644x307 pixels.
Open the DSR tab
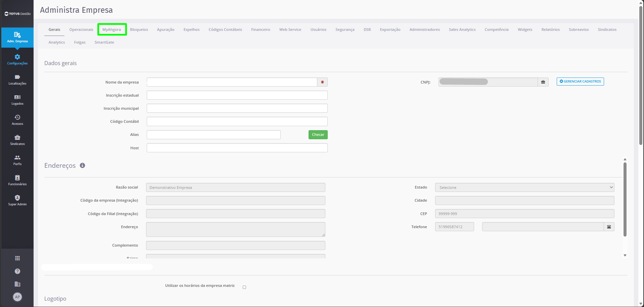click(x=367, y=30)
